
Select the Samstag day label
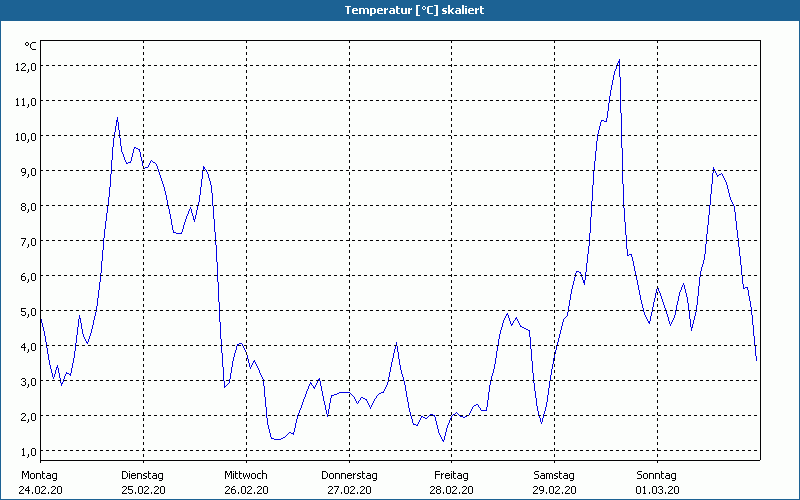click(x=554, y=475)
